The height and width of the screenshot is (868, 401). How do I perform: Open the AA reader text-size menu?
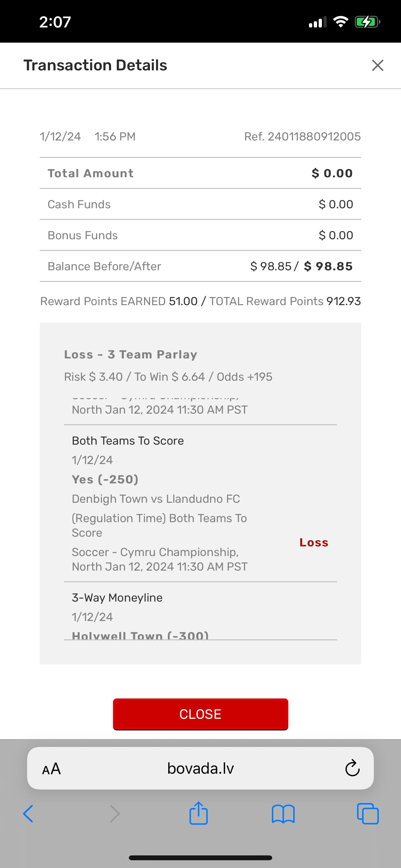52,769
